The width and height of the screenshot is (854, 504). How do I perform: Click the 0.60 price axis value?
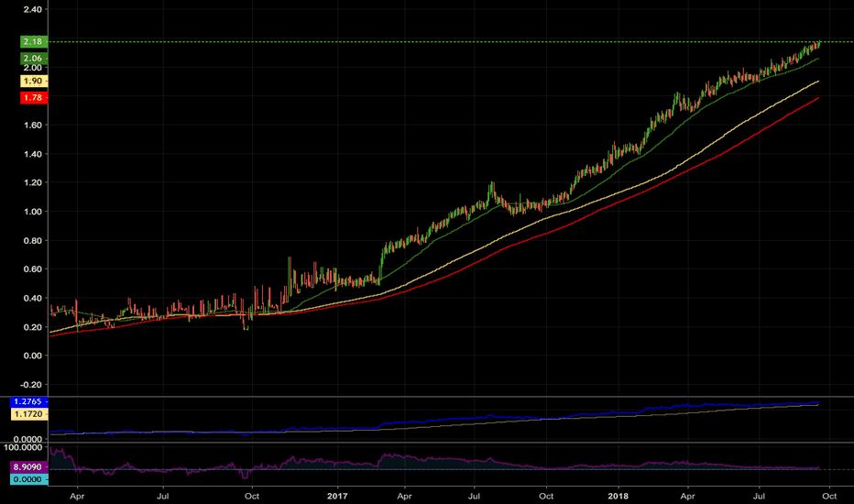[33, 269]
